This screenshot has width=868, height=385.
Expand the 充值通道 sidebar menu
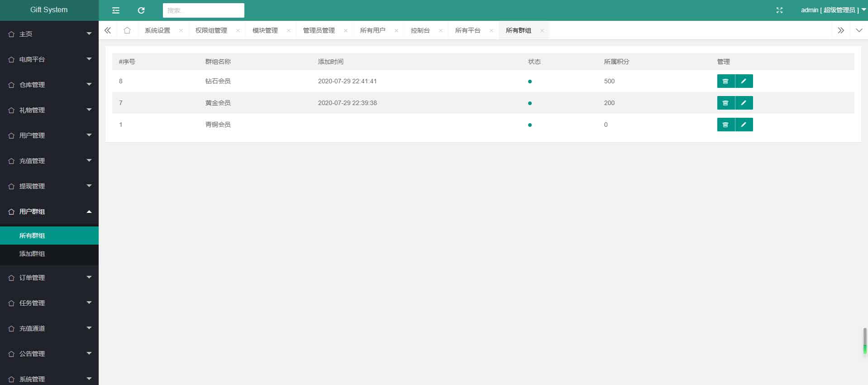49,328
